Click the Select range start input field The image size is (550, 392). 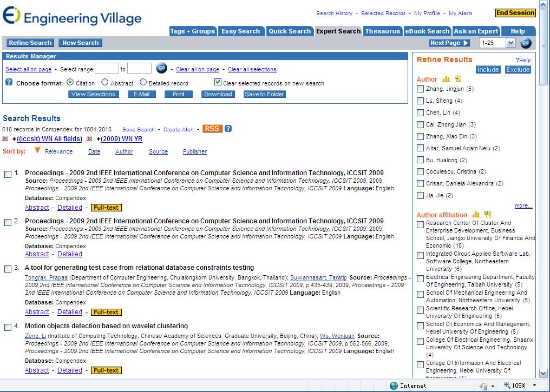click(x=107, y=68)
